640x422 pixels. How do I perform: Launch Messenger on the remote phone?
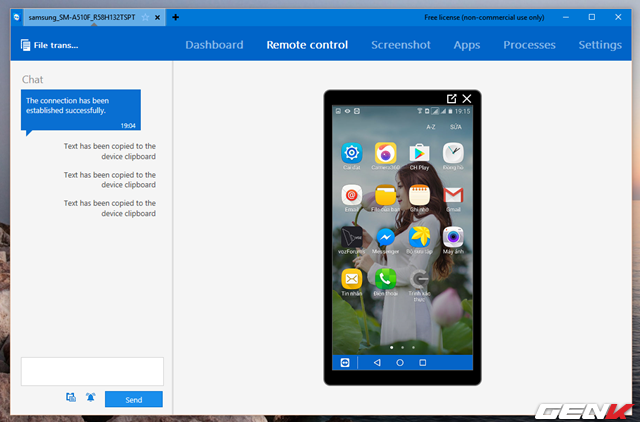pyautogui.click(x=385, y=237)
